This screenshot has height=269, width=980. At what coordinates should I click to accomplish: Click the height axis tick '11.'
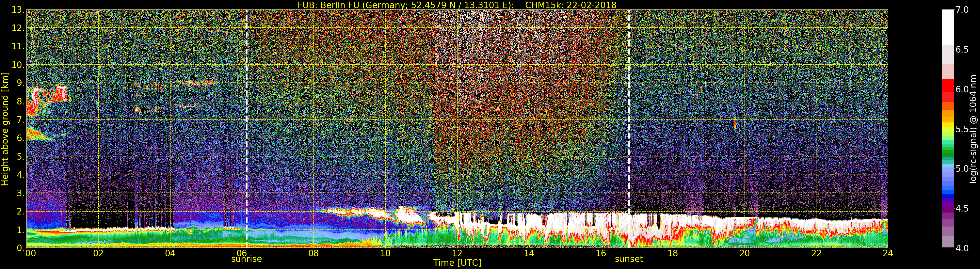[18, 46]
